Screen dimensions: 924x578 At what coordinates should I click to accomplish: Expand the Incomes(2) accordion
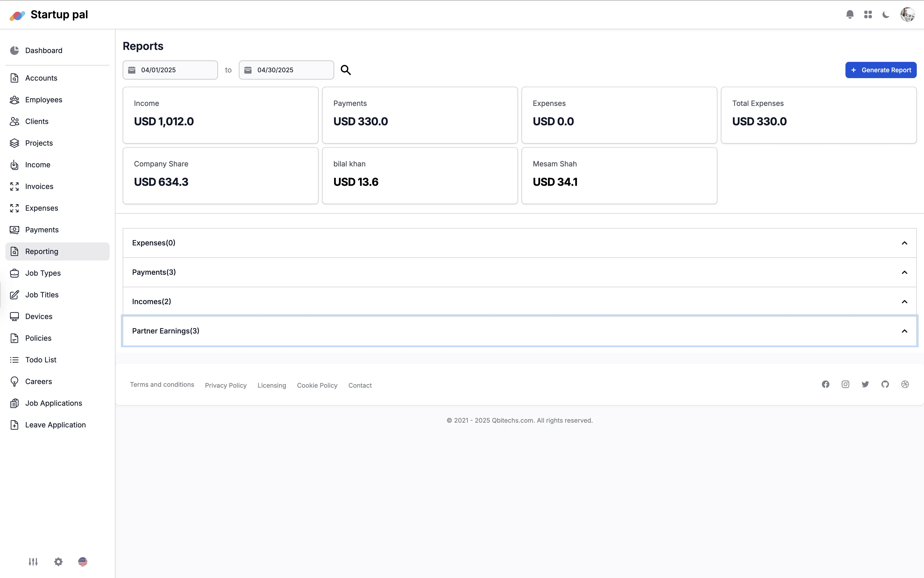pos(519,302)
